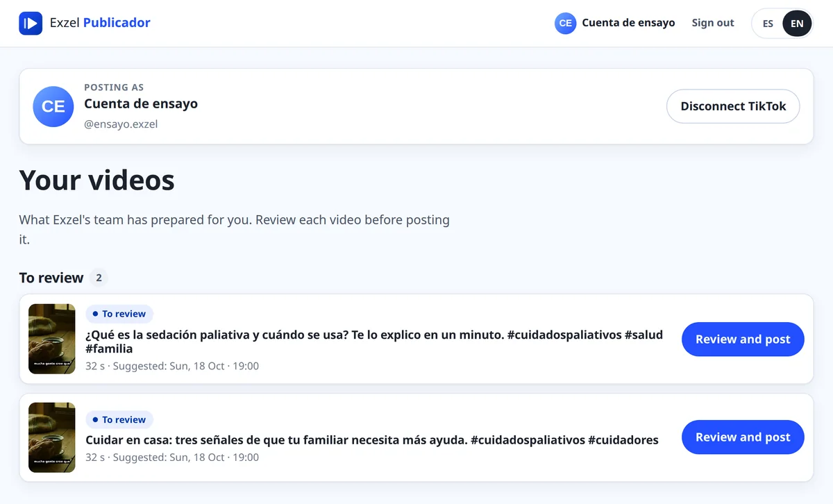The image size is (833, 504).
Task: Switch language to ES
Action: pos(768,24)
